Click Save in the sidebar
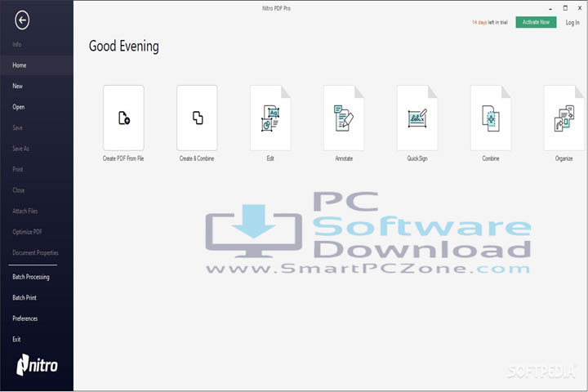The height and width of the screenshot is (392, 588). (18, 127)
